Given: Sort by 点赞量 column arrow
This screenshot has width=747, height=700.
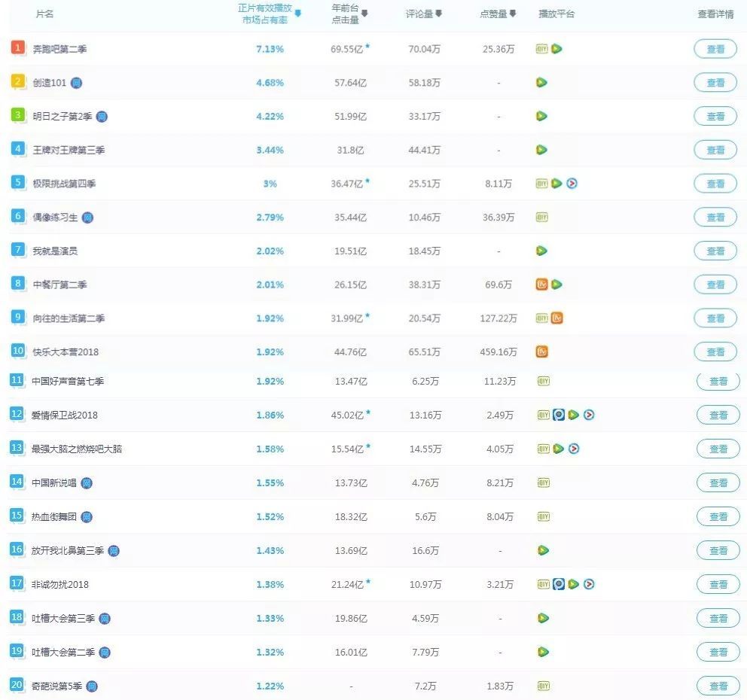Looking at the screenshot, I should click(513, 14).
